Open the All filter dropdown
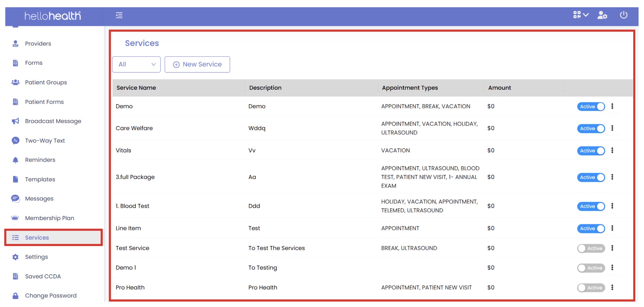The image size is (644, 307). (x=136, y=64)
